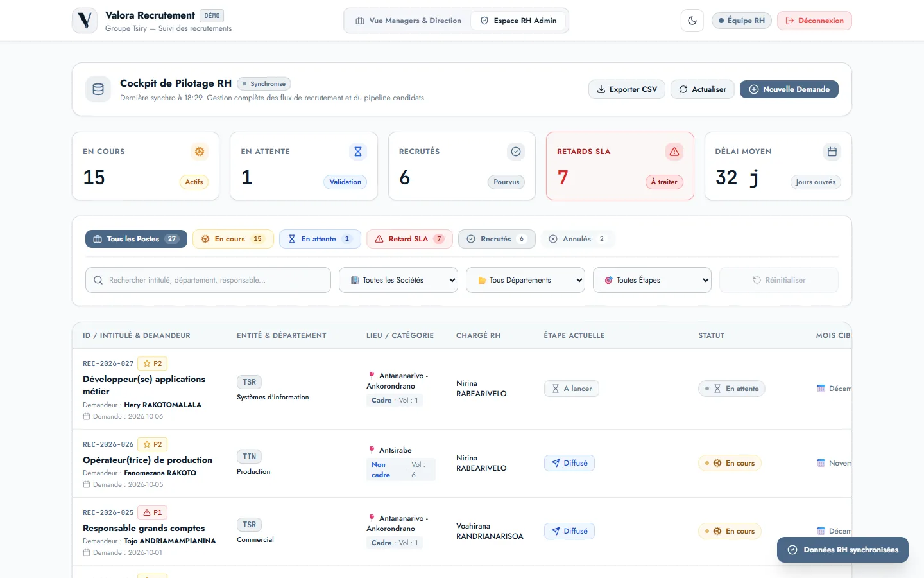Viewport: 924px width, 578px height.
Task: Click the hourglass icon in En attente card
Action: 358,152
